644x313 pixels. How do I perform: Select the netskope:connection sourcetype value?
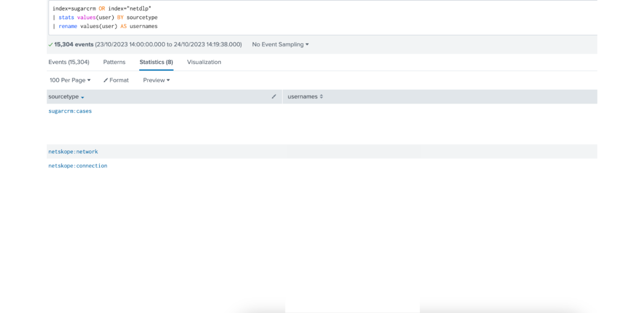[78, 166]
